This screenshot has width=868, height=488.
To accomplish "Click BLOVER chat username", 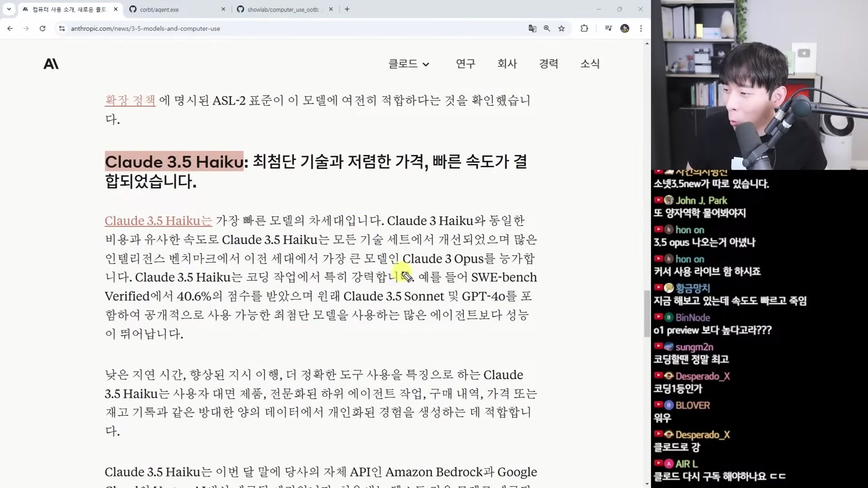I will click(x=692, y=405).
